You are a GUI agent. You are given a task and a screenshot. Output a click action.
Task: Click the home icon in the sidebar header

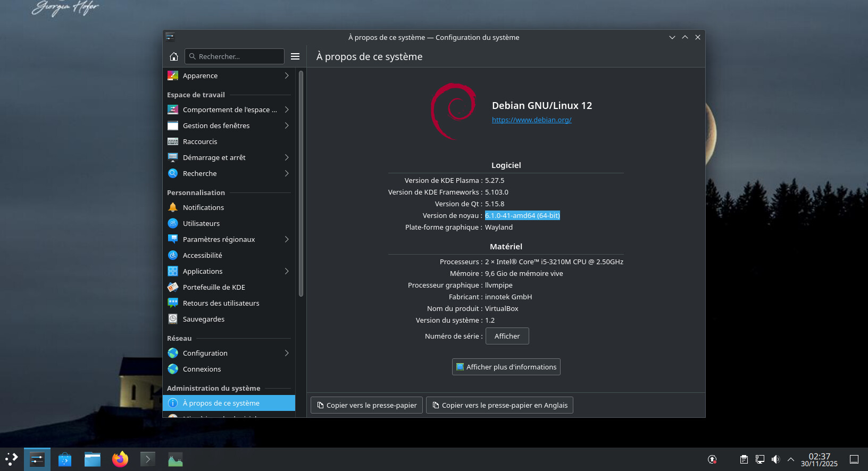pyautogui.click(x=173, y=56)
